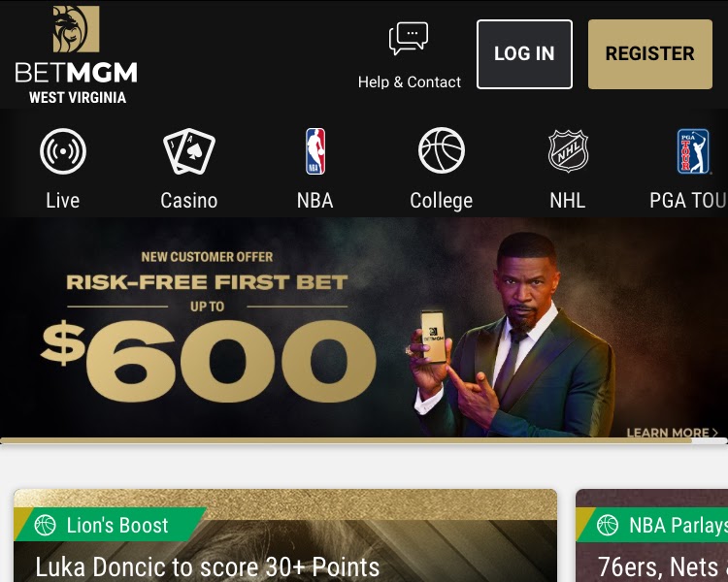
Task: Select the Casino menu label
Action: (x=189, y=201)
